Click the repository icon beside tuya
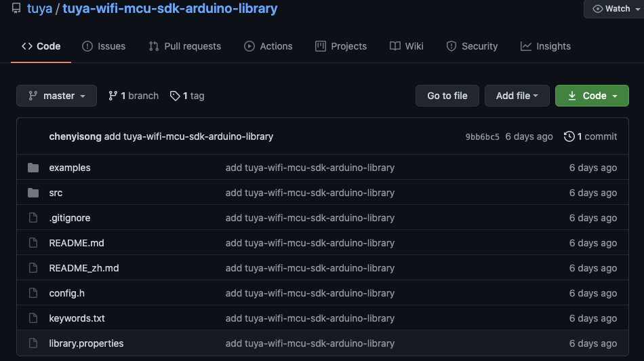This screenshot has height=361, width=644. click(16, 8)
